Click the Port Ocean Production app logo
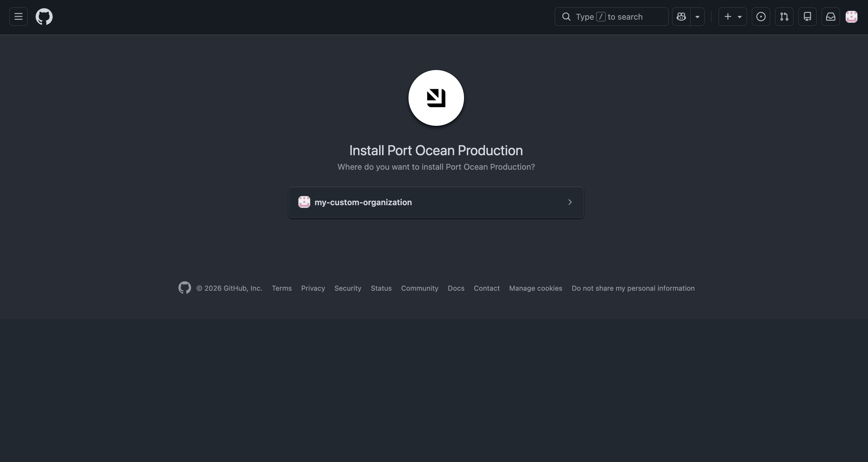Screen dimensions: 868x462 click(x=436, y=98)
